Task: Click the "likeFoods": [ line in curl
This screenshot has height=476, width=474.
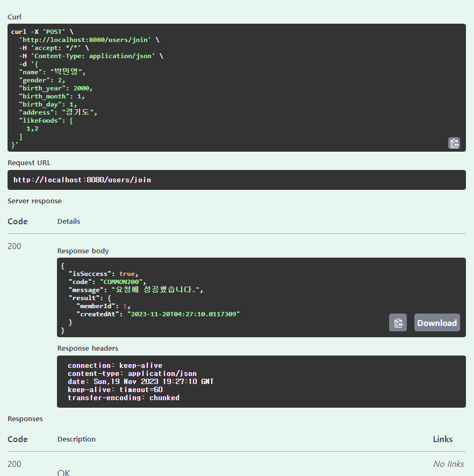Action: click(x=46, y=120)
